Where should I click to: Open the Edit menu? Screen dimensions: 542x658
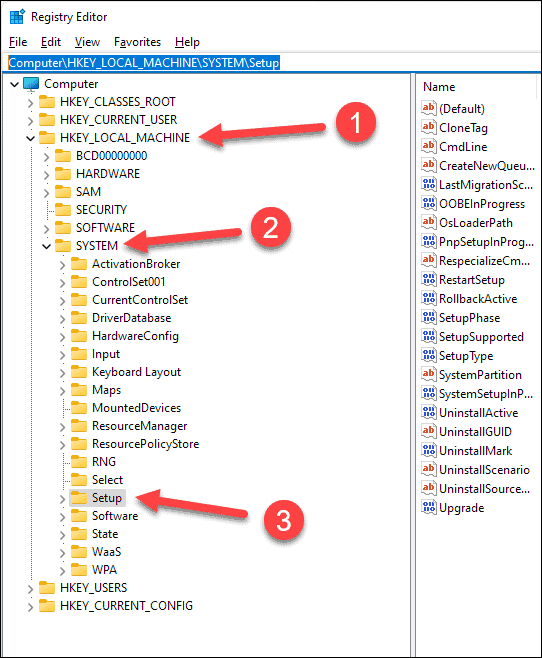pos(51,42)
